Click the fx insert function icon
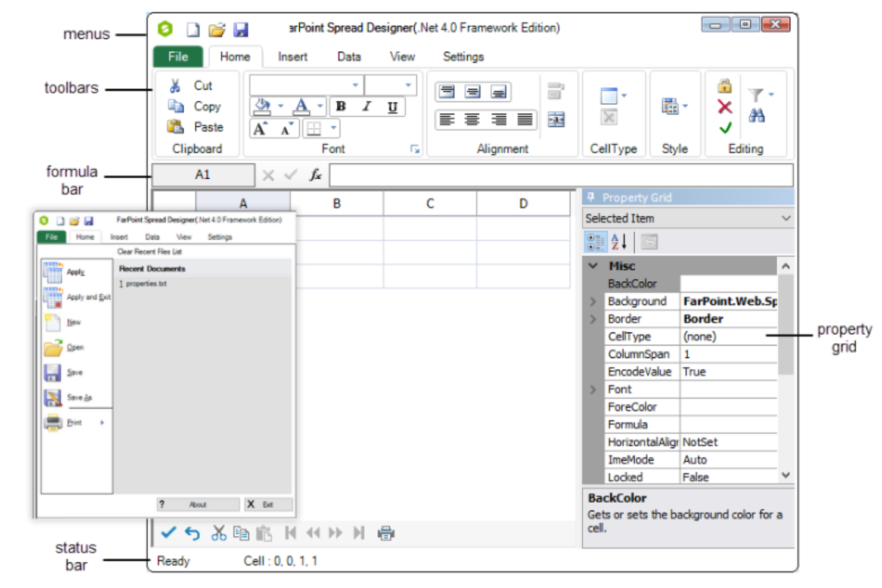882x588 pixels. click(x=315, y=175)
